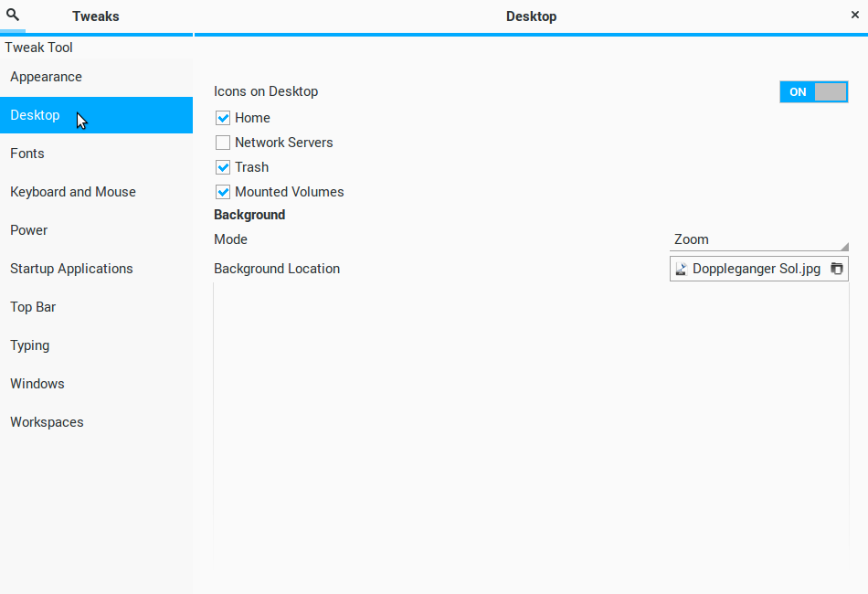Screen dimensions: 868x594
Task: Turn off Icons on Desktop switch
Action: 813,91
